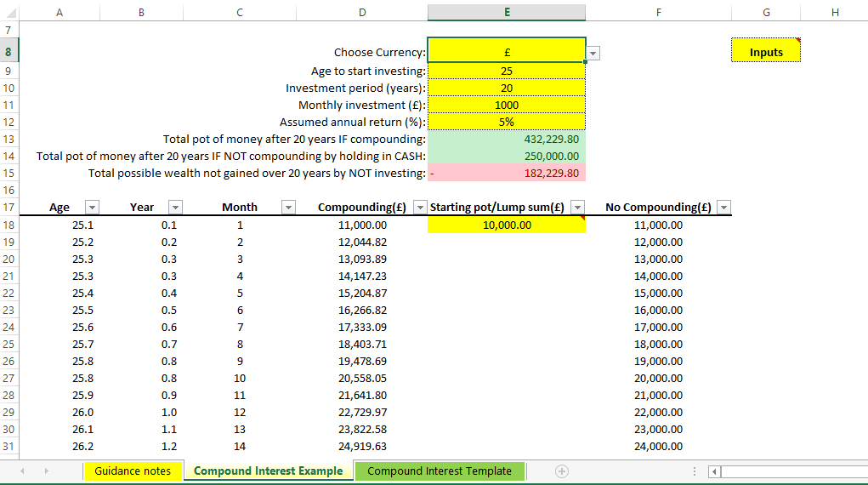This screenshot has height=485, width=868.
Task: Switch to the Guidance notes tab
Action: [133, 471]
